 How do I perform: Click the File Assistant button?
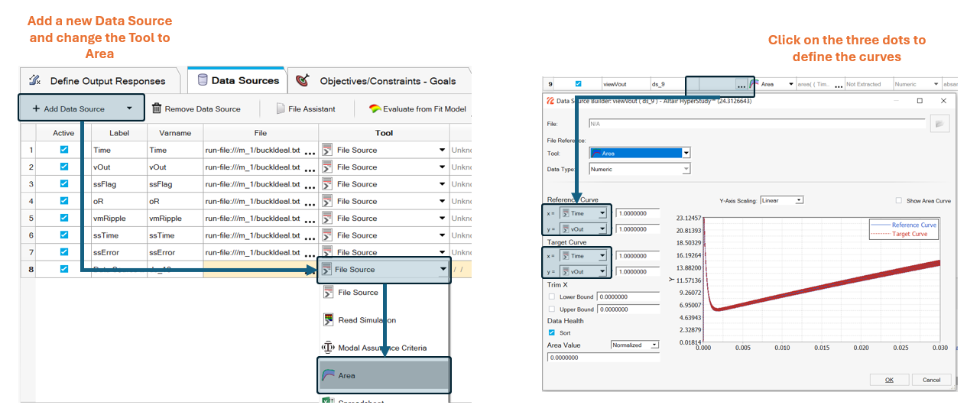306,109
